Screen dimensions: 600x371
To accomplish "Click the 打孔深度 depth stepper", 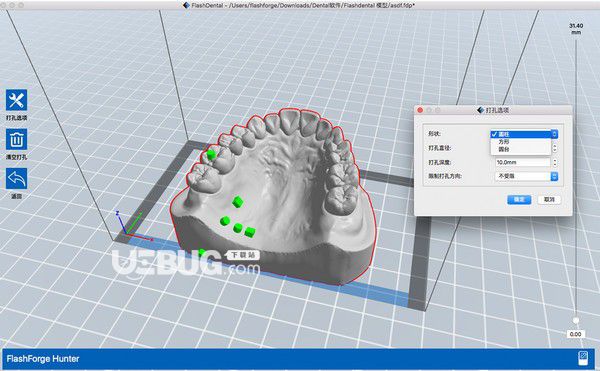I will [x=555, y=162].
